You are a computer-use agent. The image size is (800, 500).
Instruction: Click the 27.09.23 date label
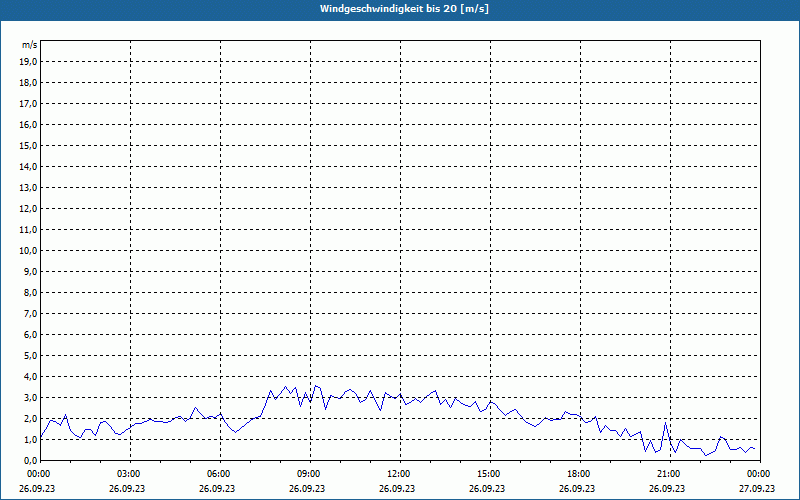click(x=757, y=488)
